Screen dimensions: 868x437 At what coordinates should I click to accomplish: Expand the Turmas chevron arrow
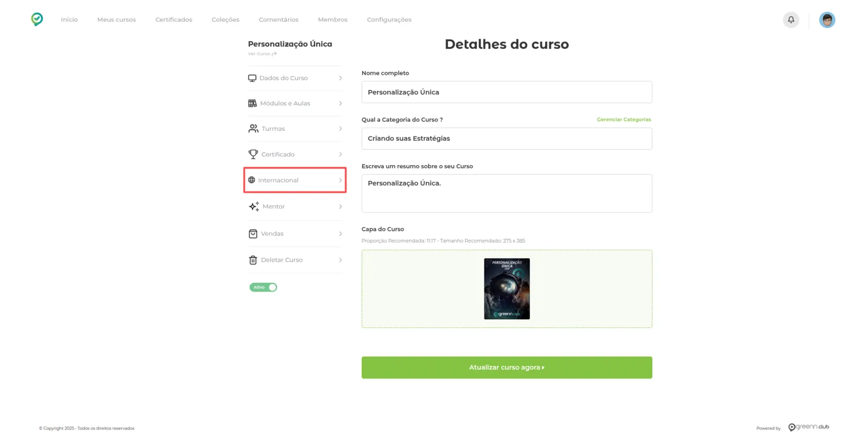[340, 129]
